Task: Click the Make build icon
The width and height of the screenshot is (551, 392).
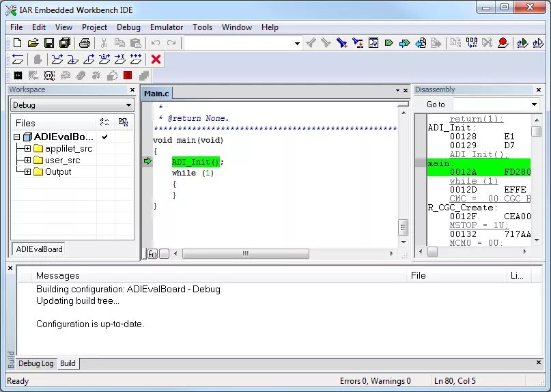Action: coord(472,43)
